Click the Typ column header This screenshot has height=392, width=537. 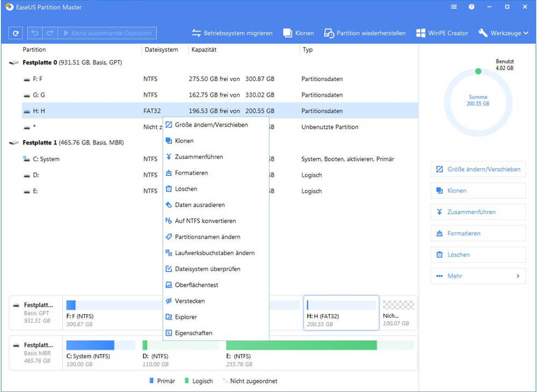tap(308, 49)
